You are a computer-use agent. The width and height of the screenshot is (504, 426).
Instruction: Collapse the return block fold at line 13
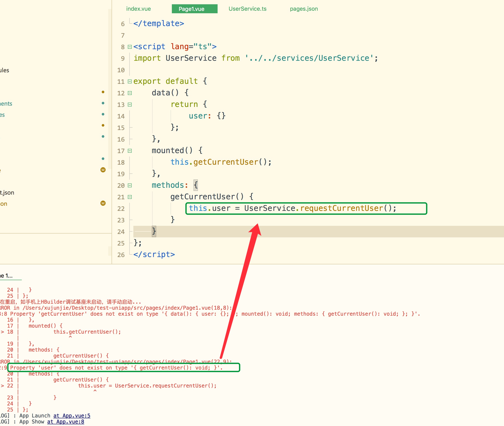[x=130, y=105]
